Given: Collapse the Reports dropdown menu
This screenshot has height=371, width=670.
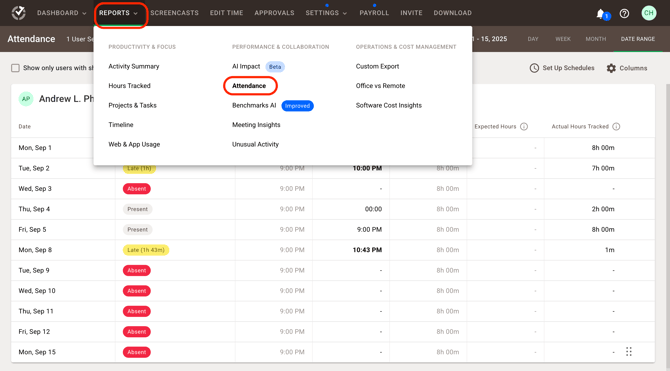Looking at the screenshot, I should point(119,13).
